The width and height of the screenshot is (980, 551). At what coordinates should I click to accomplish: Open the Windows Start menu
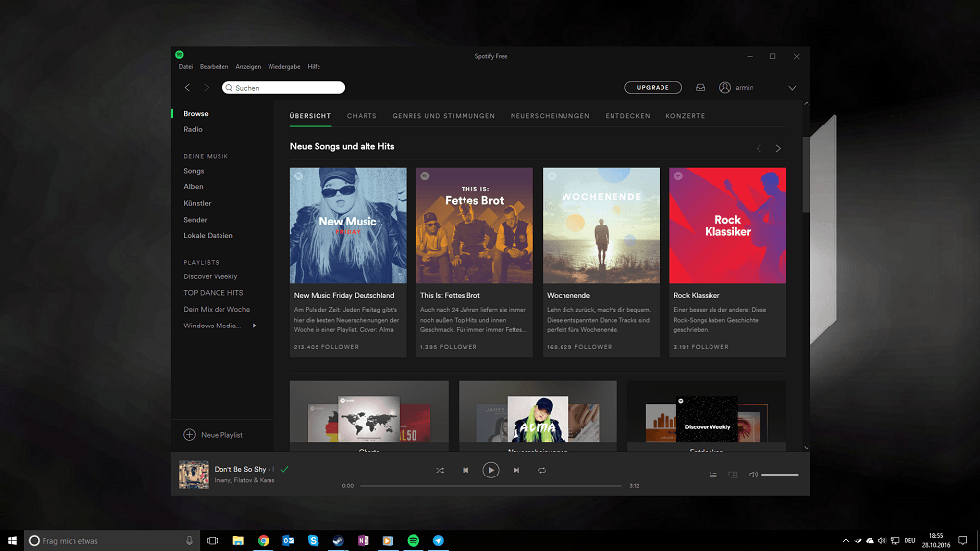[12, 541]
